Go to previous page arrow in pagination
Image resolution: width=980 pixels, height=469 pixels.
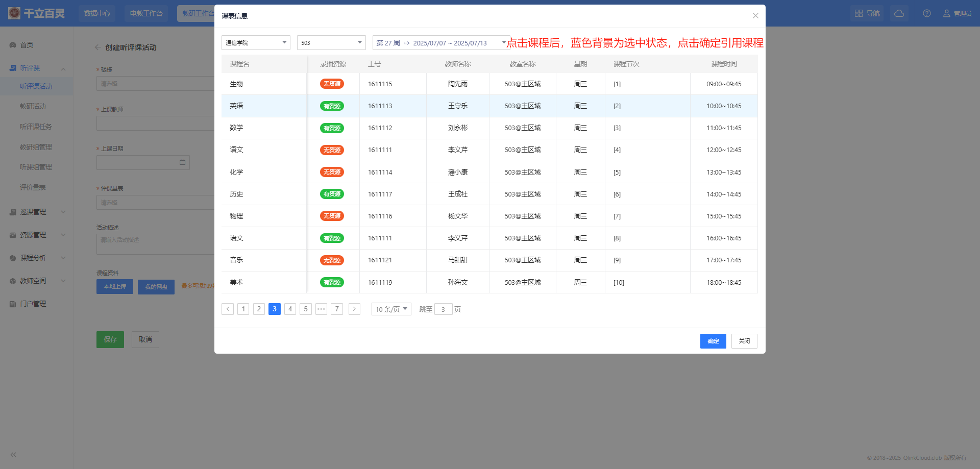228,309
